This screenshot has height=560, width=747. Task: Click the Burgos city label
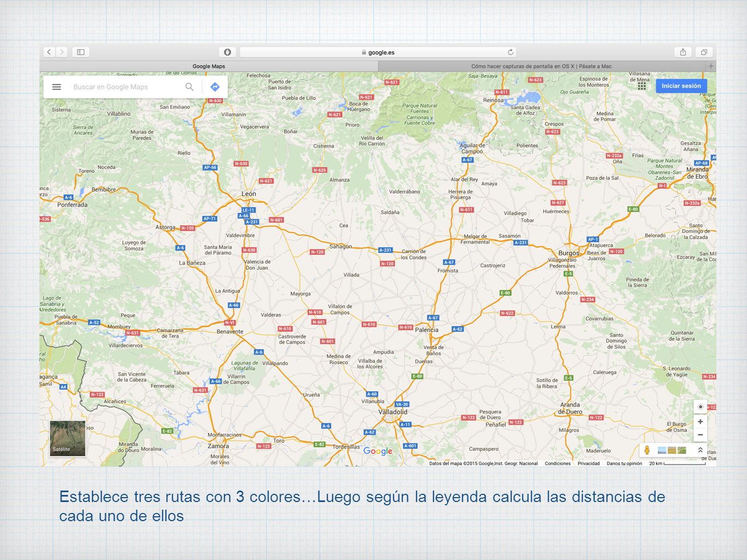[x=569, y=253]
